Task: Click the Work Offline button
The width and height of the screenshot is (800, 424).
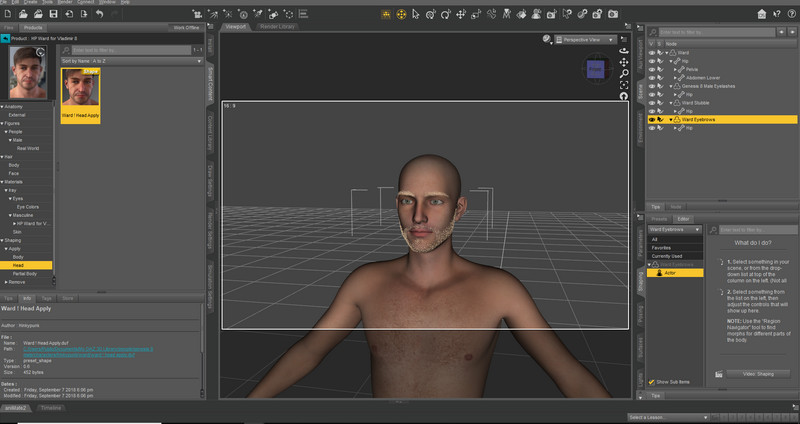Action: tap(186, 27)
